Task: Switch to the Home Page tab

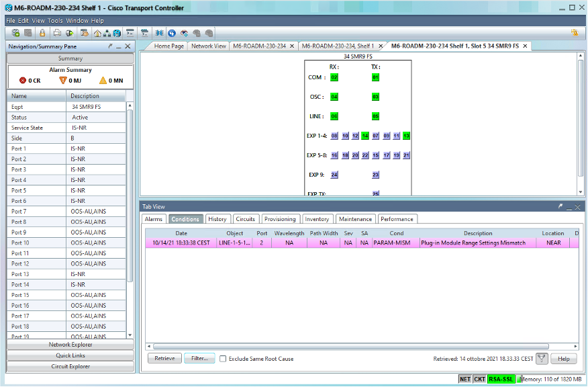Action: 168,46
